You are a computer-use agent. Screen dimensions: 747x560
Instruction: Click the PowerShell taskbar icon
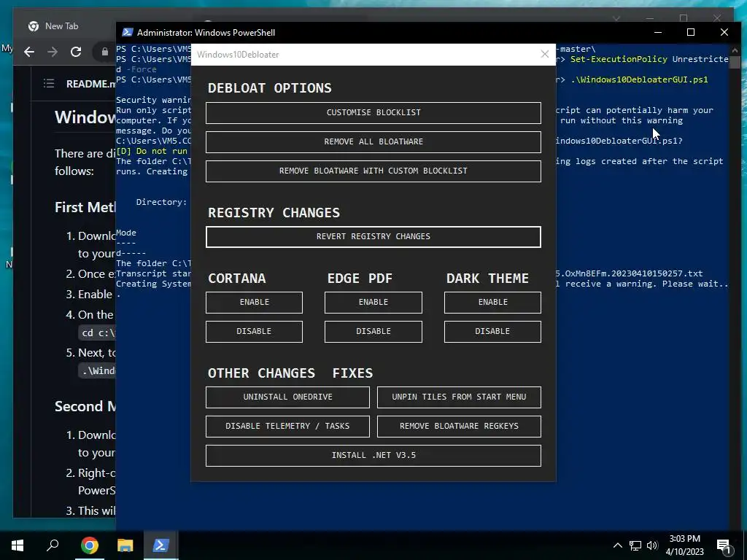point(160,545)
